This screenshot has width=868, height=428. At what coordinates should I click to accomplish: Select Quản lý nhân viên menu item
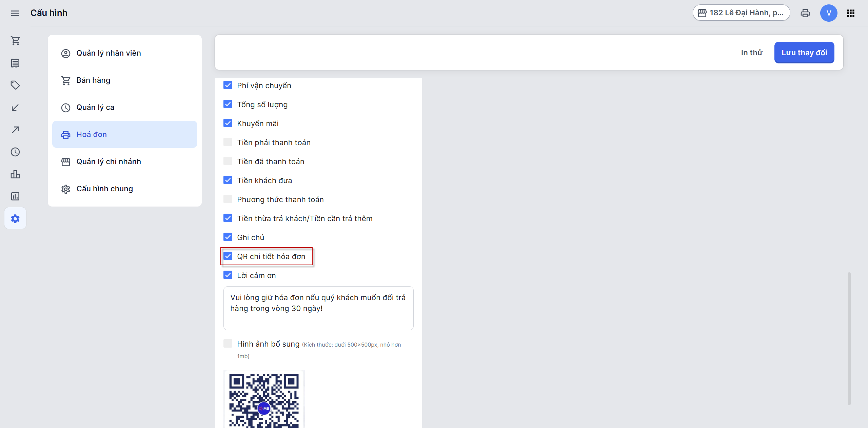(108, 53)
